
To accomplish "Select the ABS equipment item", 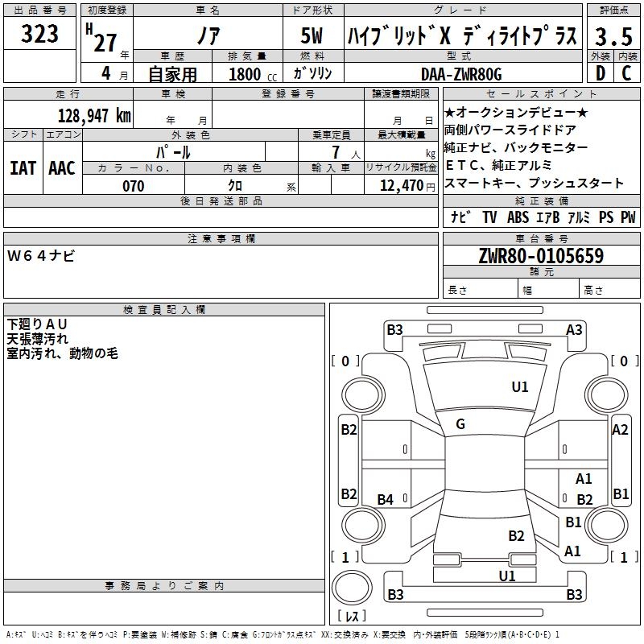I will click(518, 217).
